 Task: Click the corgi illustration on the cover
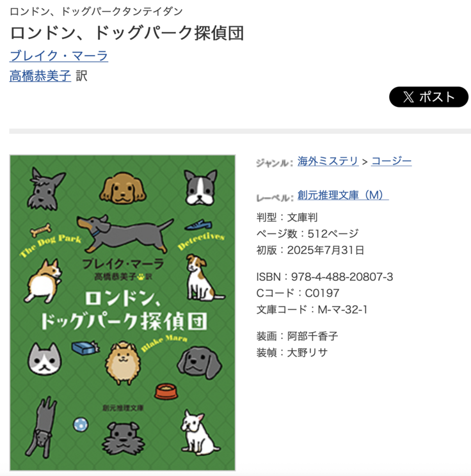click(x=43, y=281)
